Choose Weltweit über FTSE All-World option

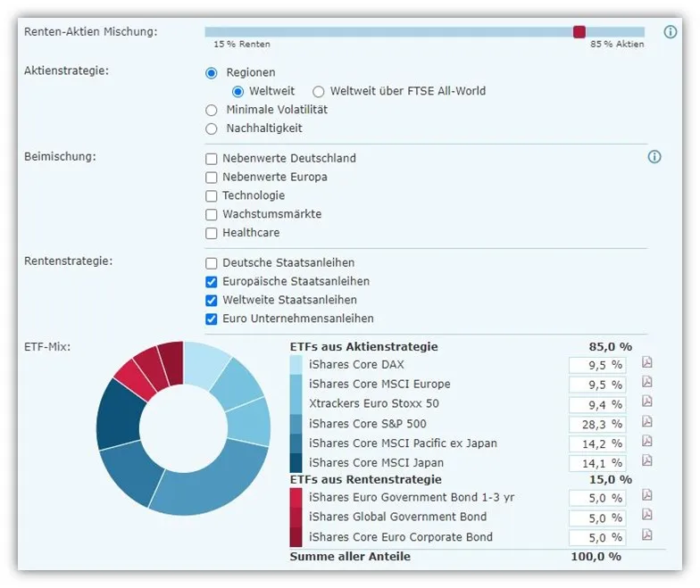pos(319,91)
